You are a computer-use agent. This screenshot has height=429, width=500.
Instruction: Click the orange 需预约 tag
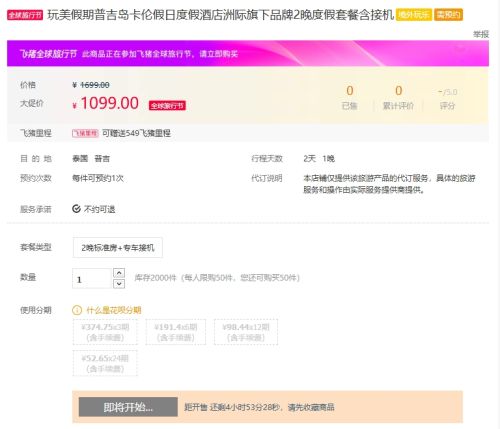448,15
